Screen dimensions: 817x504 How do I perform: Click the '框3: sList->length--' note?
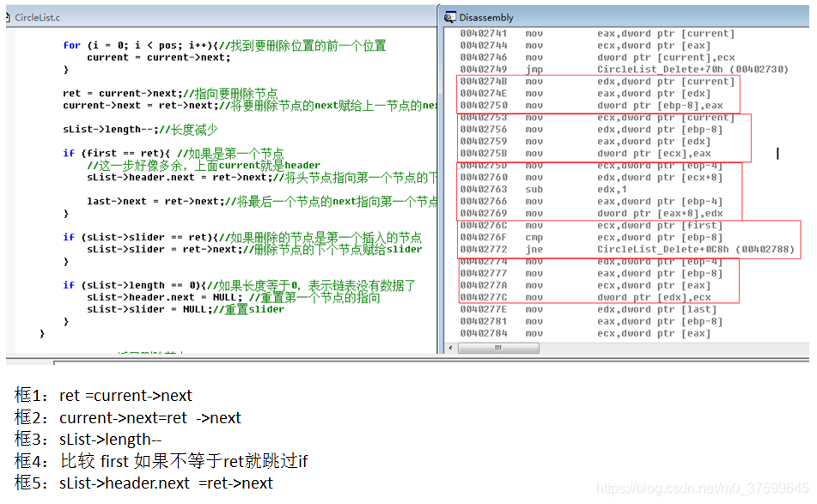[88, 440]
